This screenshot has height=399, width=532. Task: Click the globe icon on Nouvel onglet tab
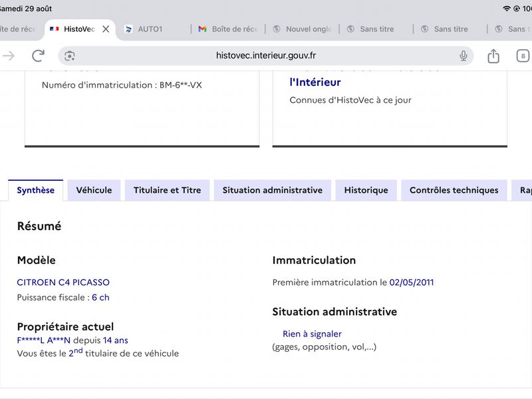click(x=277, y=29)
